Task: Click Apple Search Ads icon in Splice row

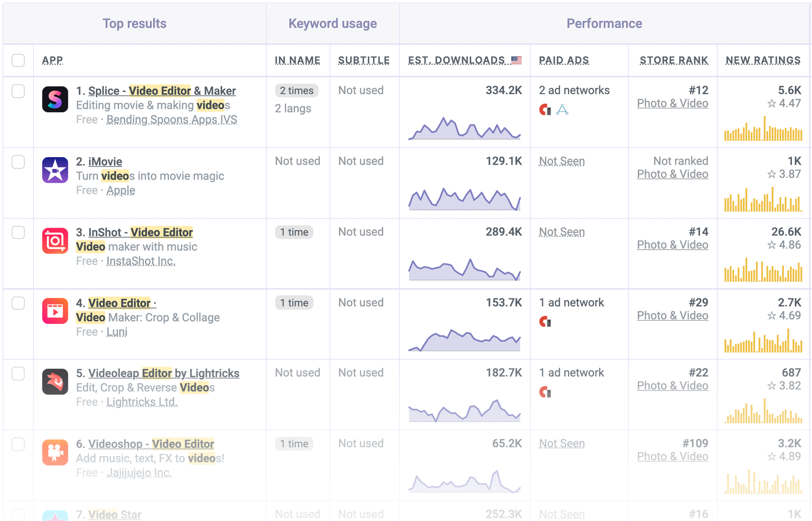Action: pos(562,110)
